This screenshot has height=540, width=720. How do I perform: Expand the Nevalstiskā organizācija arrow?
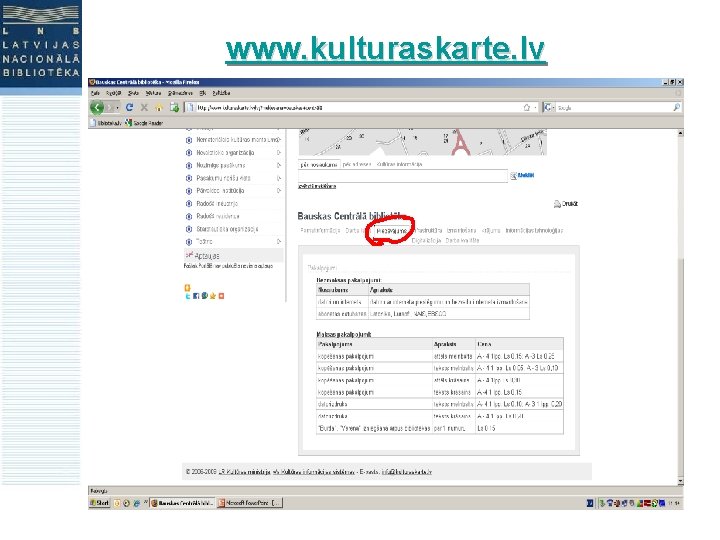tap(279, 152)
